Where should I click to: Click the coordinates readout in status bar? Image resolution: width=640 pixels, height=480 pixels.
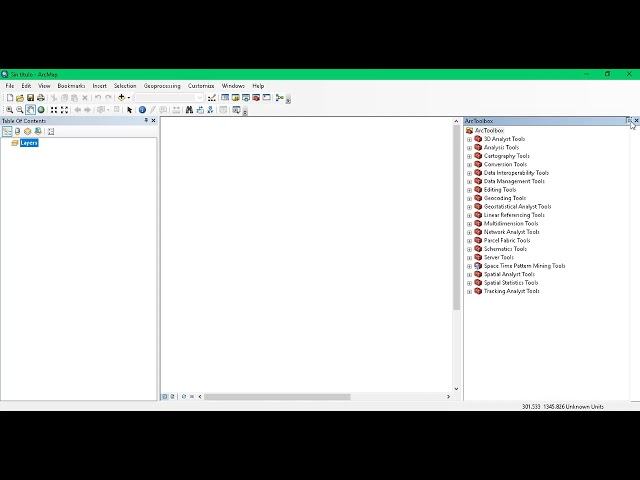[x=562, y=407]
